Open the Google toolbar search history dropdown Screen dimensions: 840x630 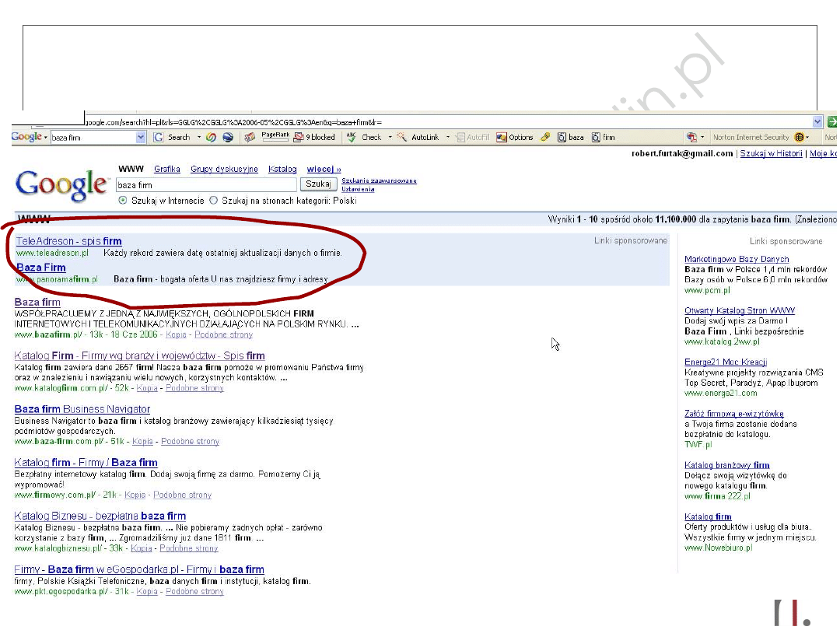[140, 138]
